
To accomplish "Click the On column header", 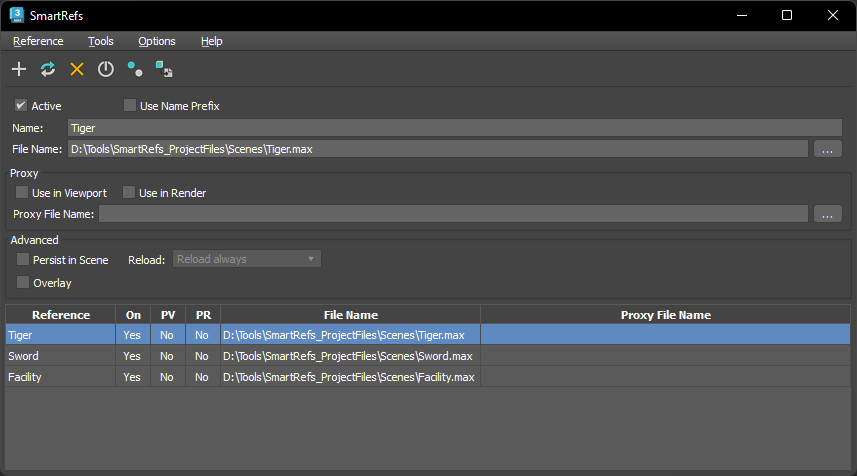I will click(x=133, y=315).
